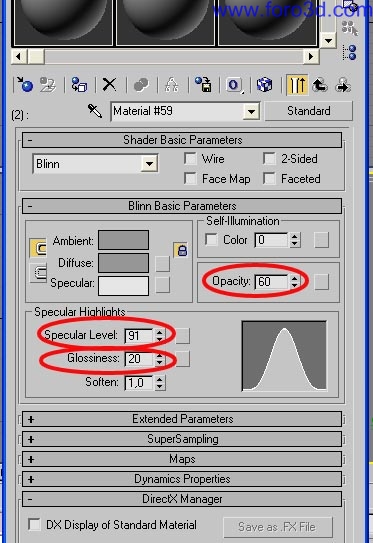Image resolution: width=373 pixels, height=543 pixels.
Task: Click Material ID Channel icon
Action: 234,85
